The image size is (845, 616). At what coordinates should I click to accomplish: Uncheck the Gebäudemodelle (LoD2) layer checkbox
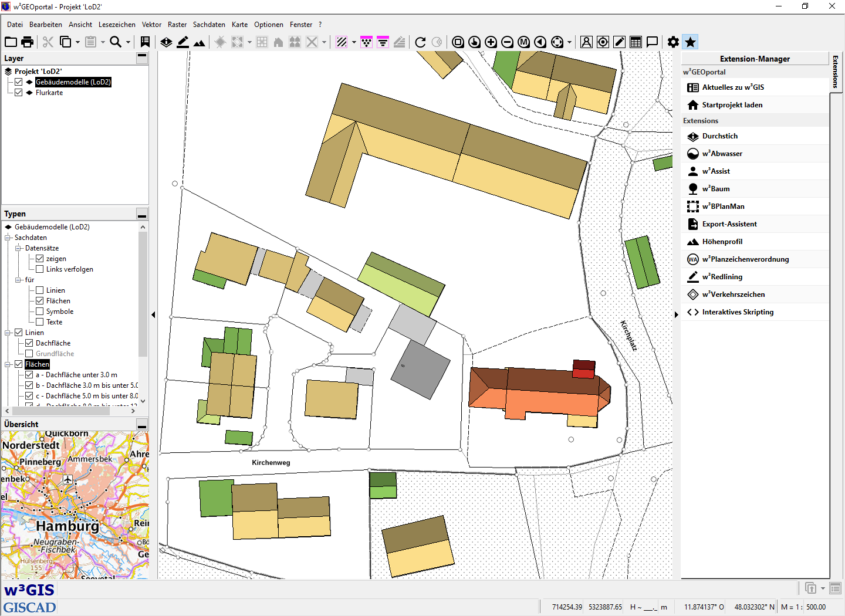pyautogui.click(x=19, y=82)
